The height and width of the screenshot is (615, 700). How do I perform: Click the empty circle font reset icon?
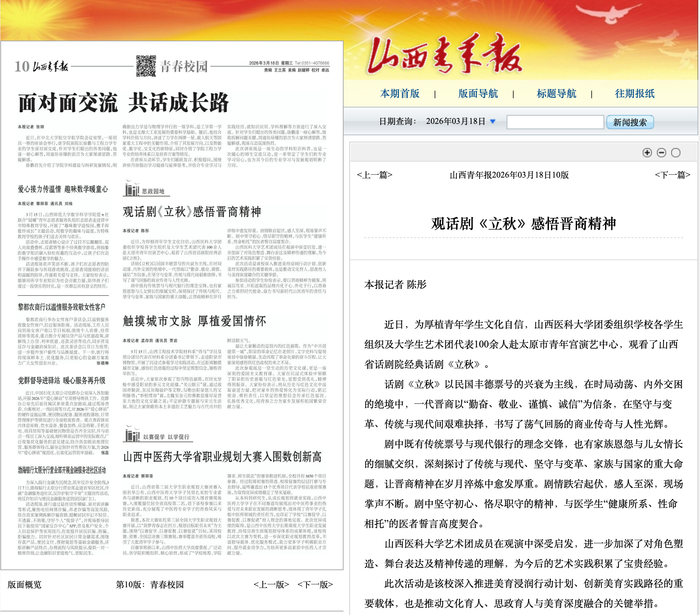click(x=675, y=153)
